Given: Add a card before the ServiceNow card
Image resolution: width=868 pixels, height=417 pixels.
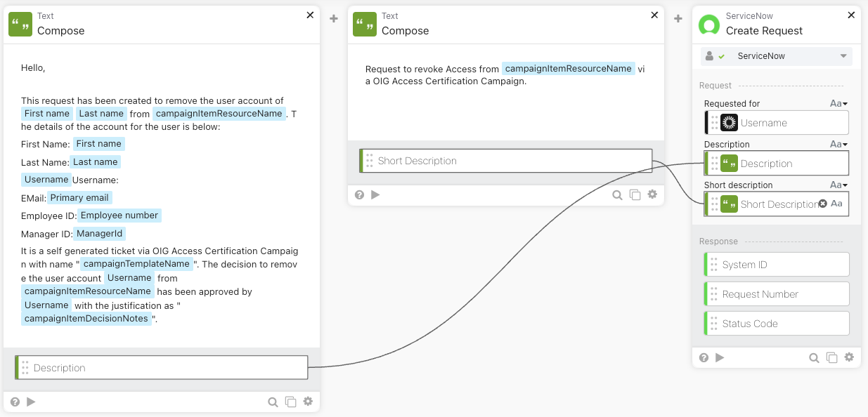Looking at the screenshot, I should [x=678, y=18].
